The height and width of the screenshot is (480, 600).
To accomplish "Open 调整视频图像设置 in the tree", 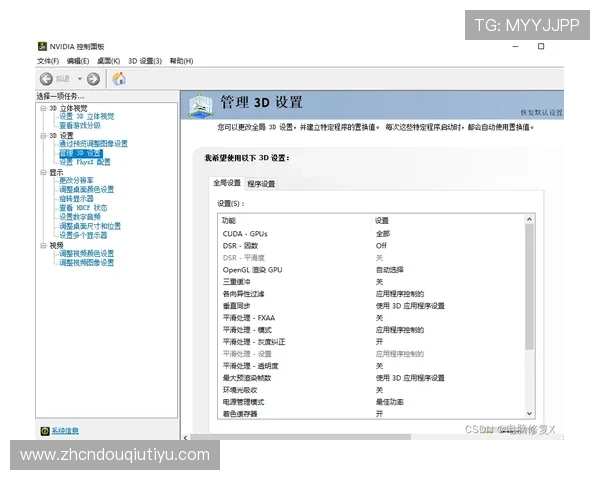I will point(86,263).
